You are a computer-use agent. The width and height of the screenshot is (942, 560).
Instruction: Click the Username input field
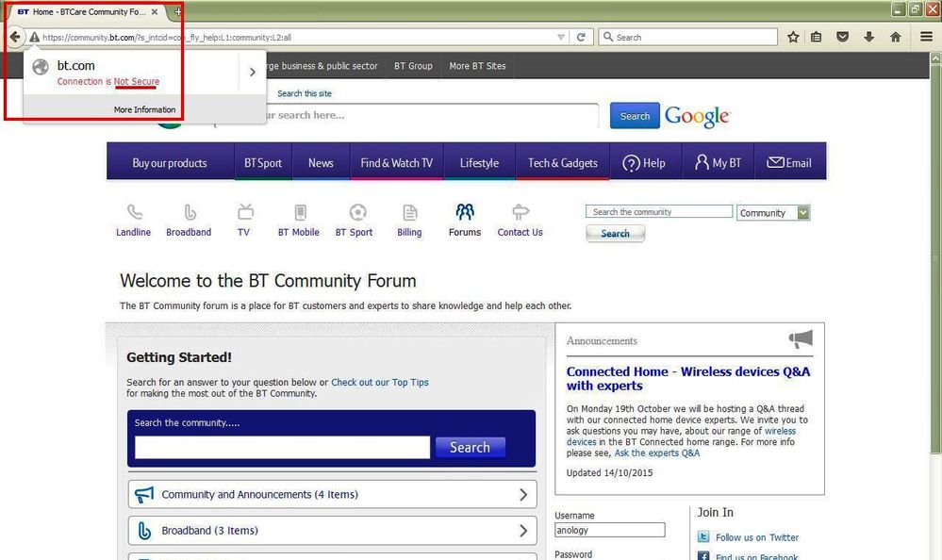[x=610, y=530]
